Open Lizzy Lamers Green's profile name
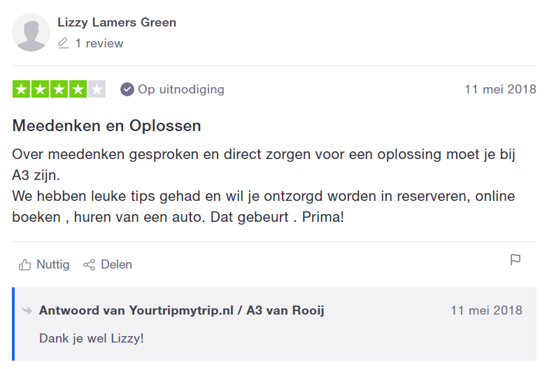547x369 pixels. pos(117,22)
